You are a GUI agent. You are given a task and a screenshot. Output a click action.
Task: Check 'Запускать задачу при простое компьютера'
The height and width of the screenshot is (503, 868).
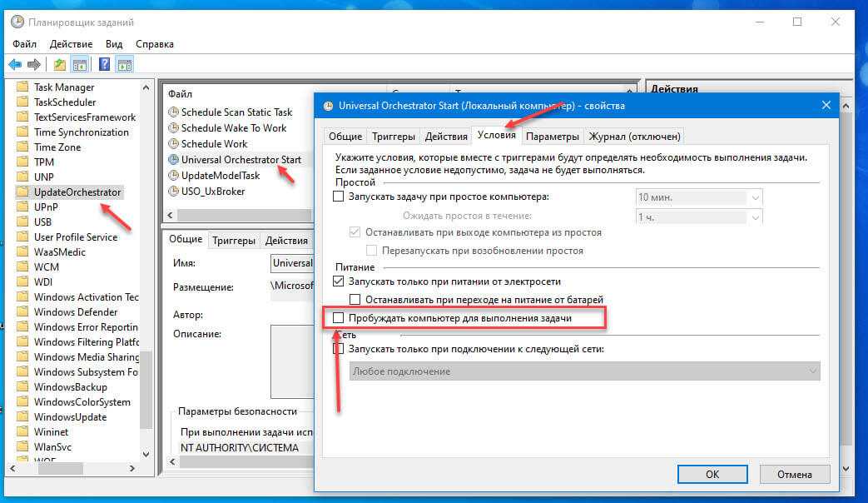click(x=338, y=197)
